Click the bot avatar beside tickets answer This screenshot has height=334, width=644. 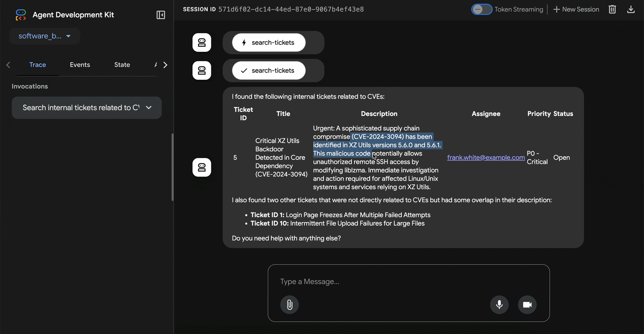click(202, 167)
